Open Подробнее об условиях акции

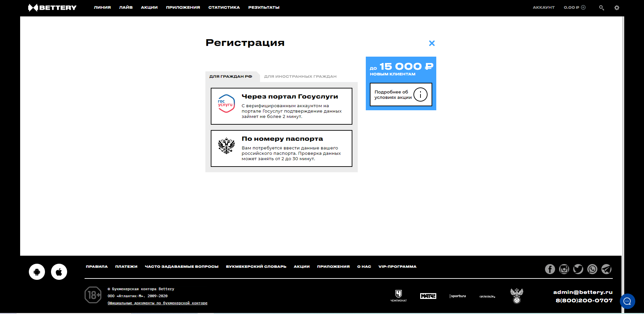401,95
